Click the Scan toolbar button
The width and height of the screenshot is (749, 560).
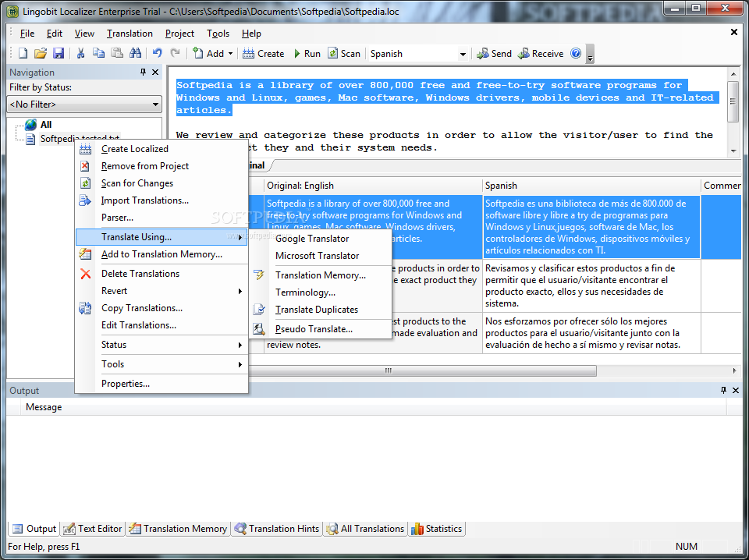(x=344, y=54)
